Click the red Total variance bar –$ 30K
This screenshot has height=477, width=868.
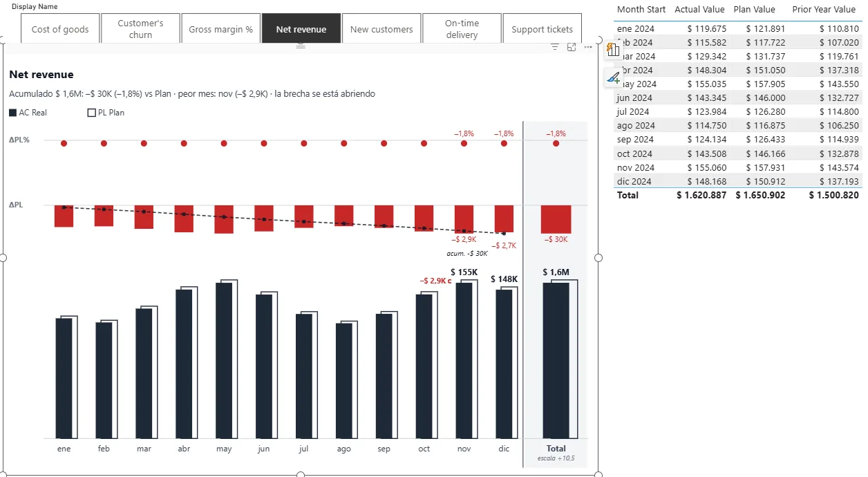[x=556, y=219]
